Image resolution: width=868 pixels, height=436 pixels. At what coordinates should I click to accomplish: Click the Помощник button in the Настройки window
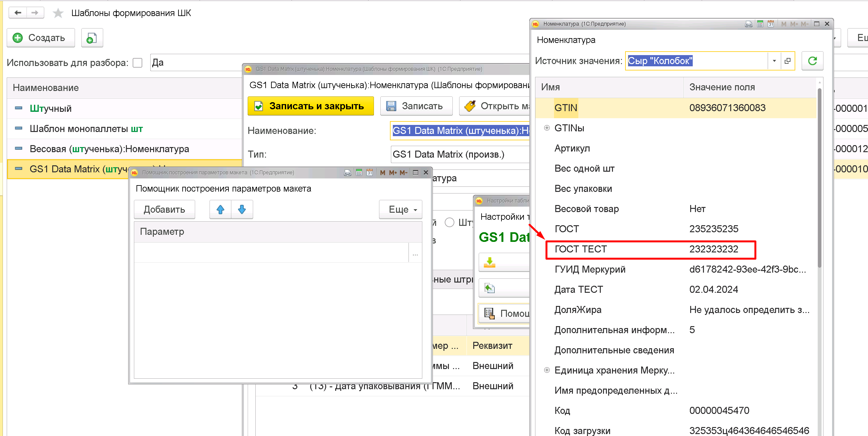[504, 313]
